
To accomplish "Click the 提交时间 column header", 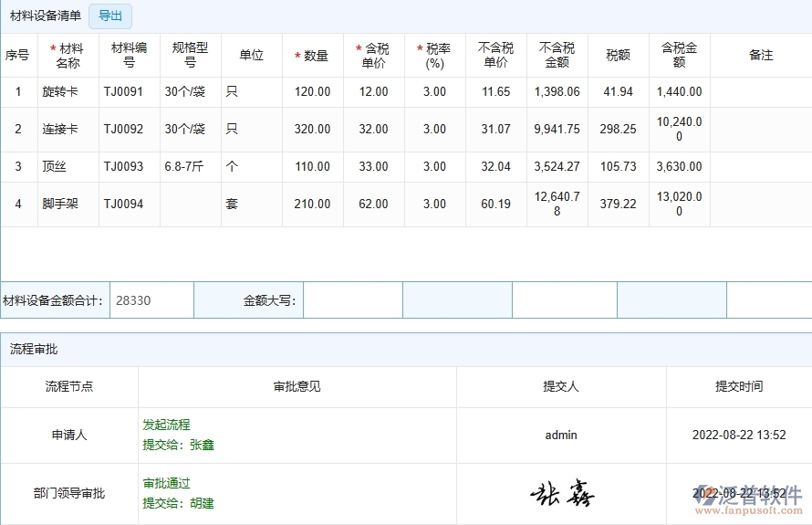I will tap(739, 386).
